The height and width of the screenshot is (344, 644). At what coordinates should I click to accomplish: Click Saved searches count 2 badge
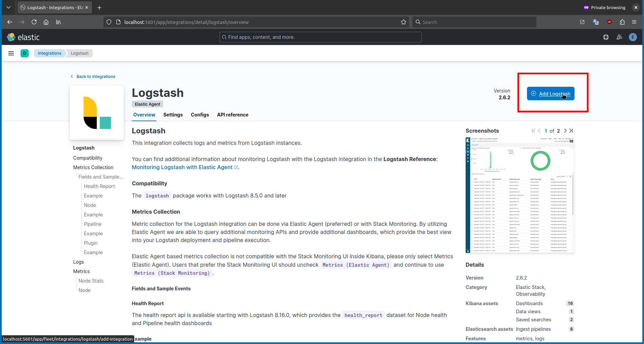coord(572,320)
